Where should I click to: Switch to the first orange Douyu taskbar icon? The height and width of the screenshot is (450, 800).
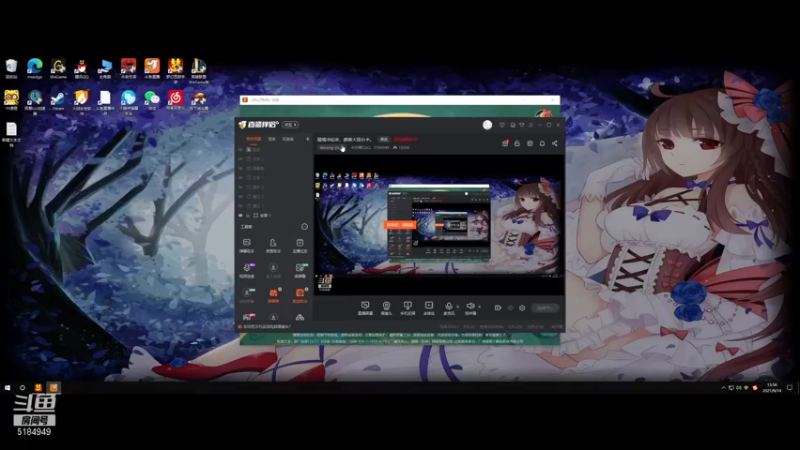[38, 388]
